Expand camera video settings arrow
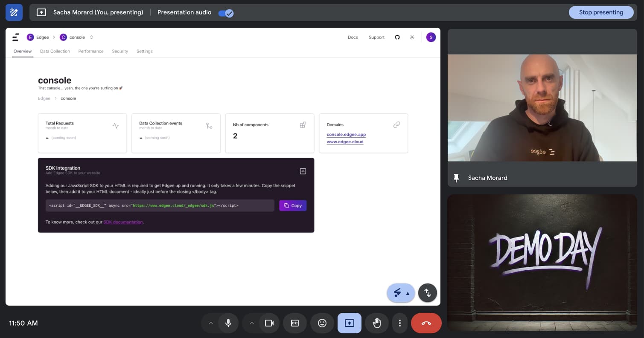This screenshot has height=338, width=644. tap(251, 323)
